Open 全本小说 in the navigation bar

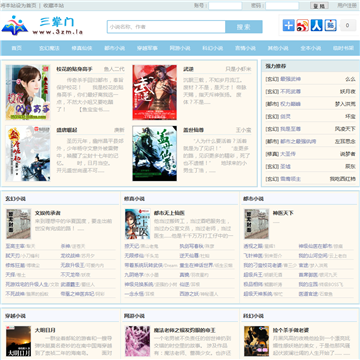(x=311, y=48)
